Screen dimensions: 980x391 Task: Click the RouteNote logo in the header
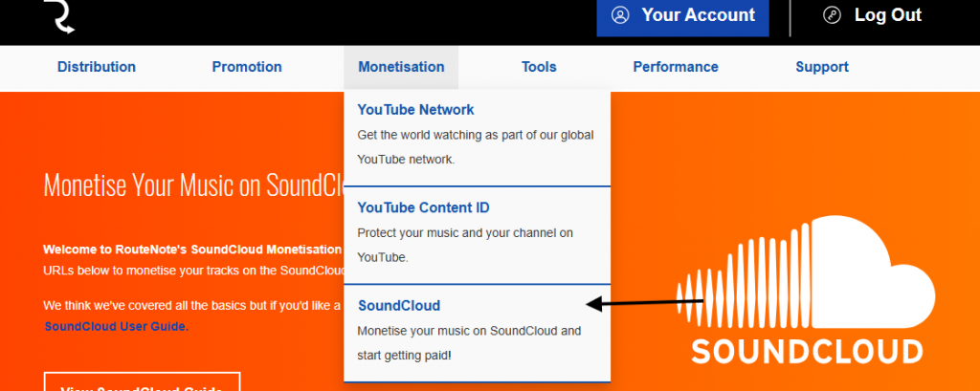pyautogui.click(x=59, y=16)
